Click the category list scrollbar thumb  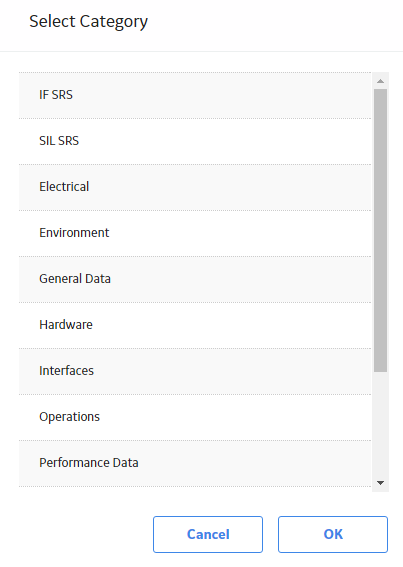tap(380, 230)
